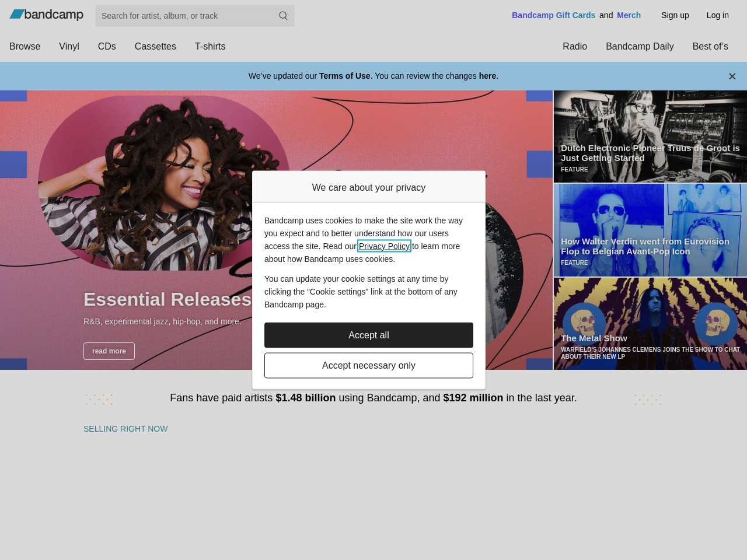The image size is (747, 560).
Task: Open Bandcamp Gift Cards link
Action: (x=553, y=15)
